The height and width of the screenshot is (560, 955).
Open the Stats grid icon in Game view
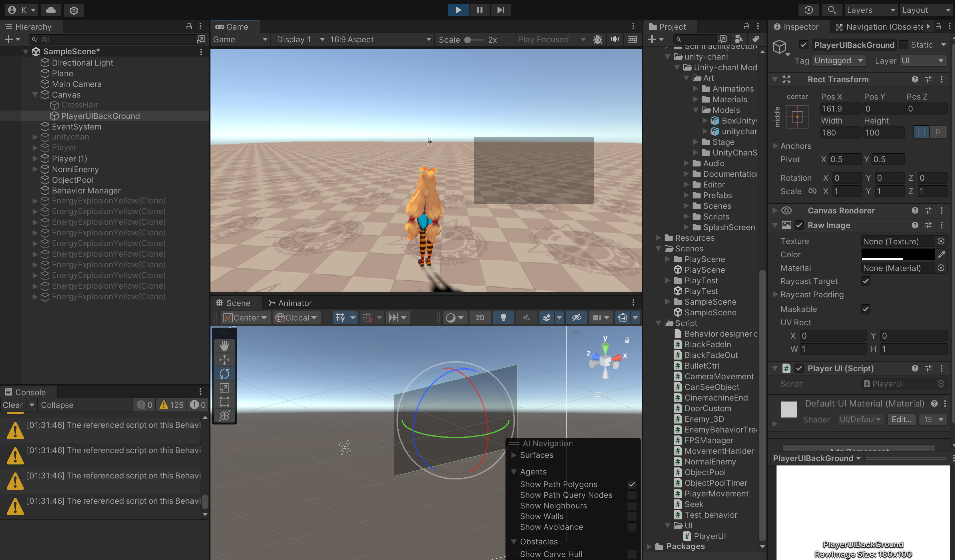632,39
